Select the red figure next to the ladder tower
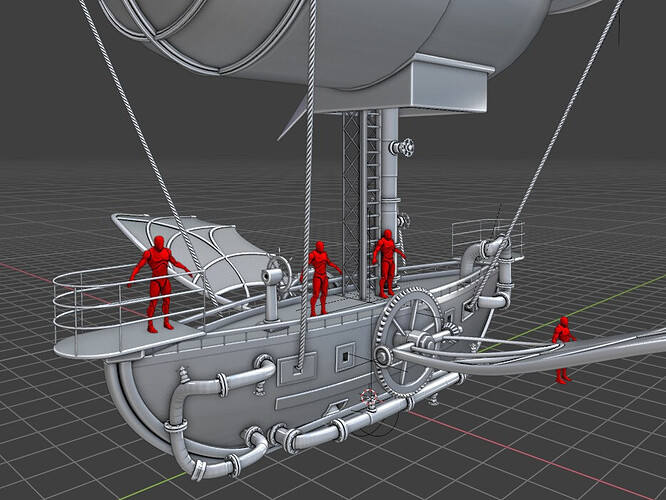666x500 pixels. click(388, 263)
